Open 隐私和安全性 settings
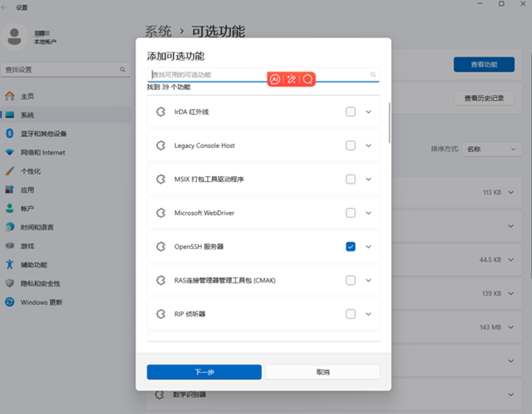Image resolution: width=532 pixels, height=414 pixels. click(66, 283)
